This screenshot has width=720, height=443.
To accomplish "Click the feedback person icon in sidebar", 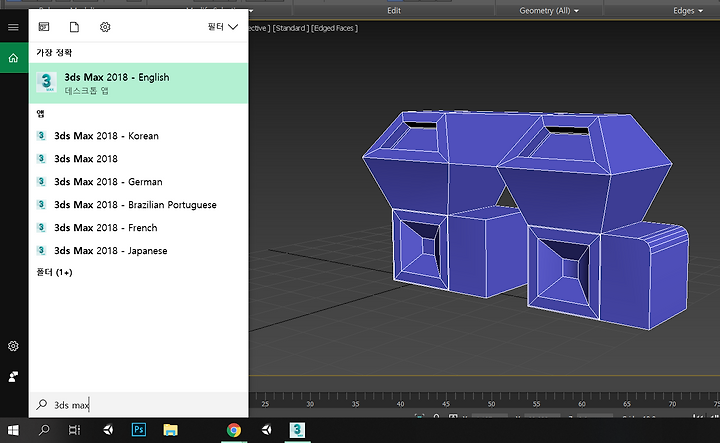I will pos(13,377).
